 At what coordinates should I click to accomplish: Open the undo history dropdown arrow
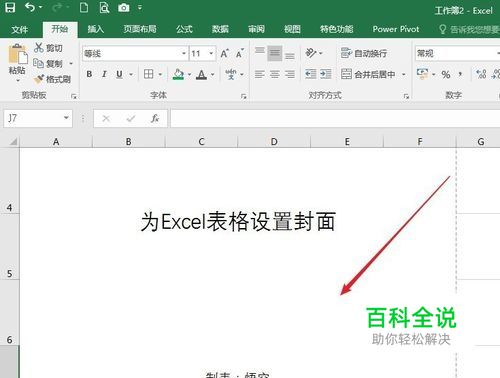point(41,7)
